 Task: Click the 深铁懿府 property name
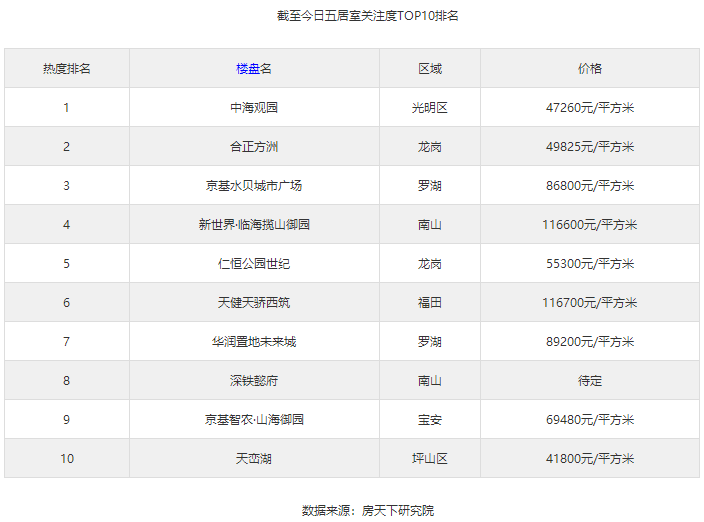click(x=254, y=380)
